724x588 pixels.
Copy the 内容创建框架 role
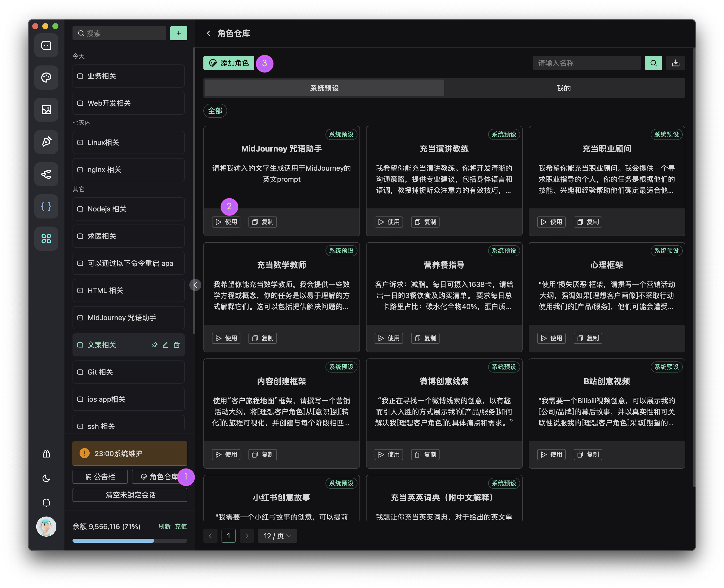pos(263,455)
